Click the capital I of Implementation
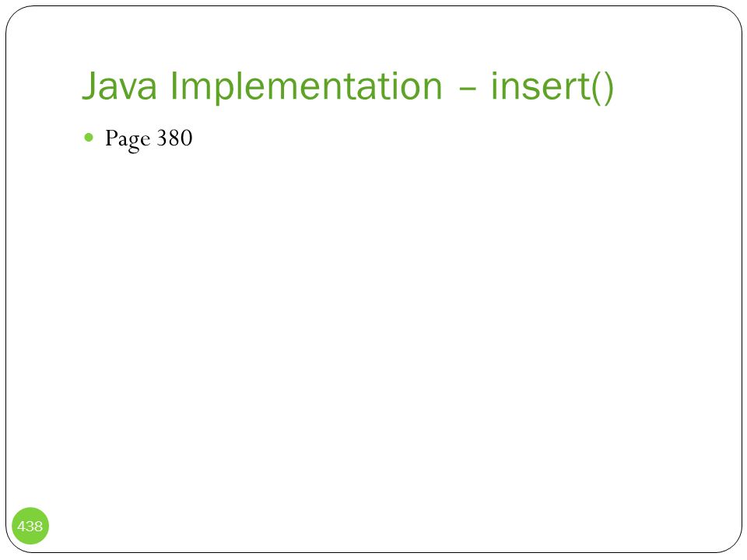 pos(174,86)
